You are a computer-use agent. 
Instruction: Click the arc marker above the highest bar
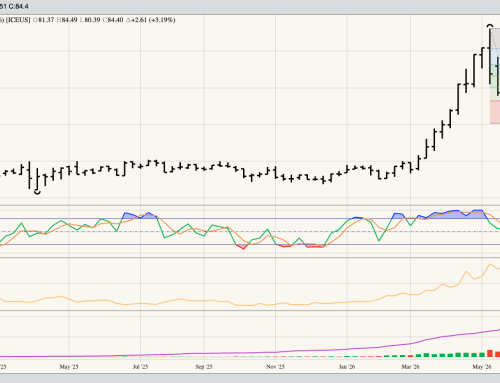coord(490,26)
